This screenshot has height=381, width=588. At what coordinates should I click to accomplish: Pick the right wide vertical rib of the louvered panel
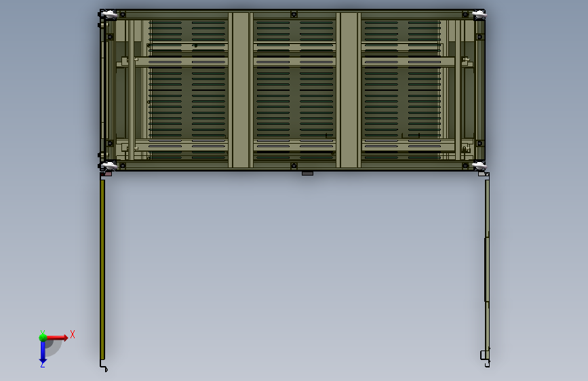tap(349, 90)
